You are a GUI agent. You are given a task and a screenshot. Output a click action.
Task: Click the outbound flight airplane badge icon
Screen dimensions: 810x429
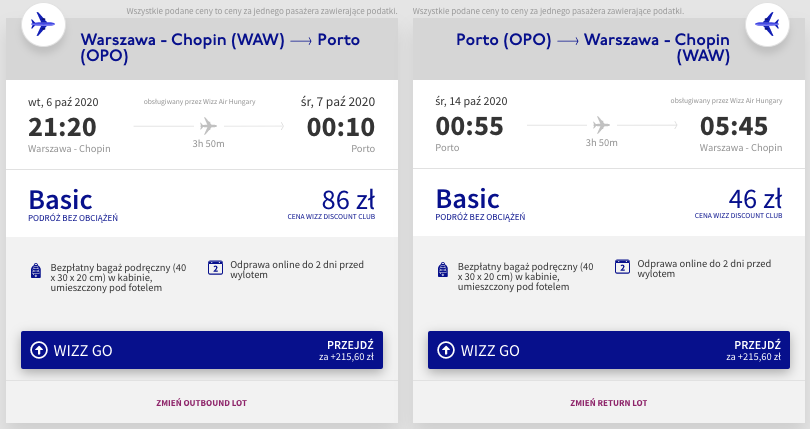(40, 24)
